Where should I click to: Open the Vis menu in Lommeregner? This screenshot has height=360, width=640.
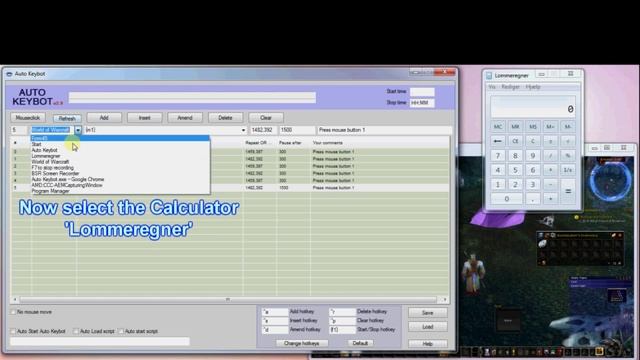pyautogui.click(x=492, y=87)
